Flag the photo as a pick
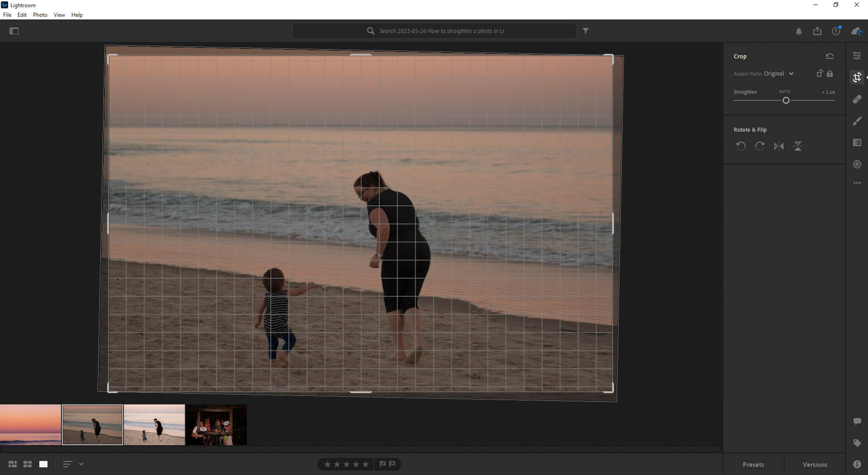Image resolution: width=868 pixels, height=475 pixels. (382, 464)
